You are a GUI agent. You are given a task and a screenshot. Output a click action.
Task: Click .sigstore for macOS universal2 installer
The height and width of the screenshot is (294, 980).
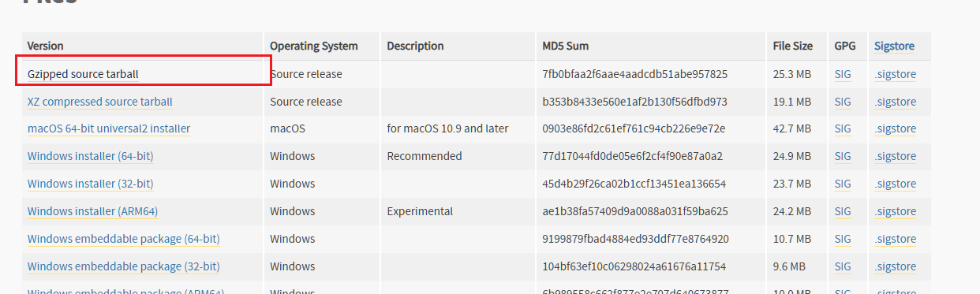coord(895,128)
